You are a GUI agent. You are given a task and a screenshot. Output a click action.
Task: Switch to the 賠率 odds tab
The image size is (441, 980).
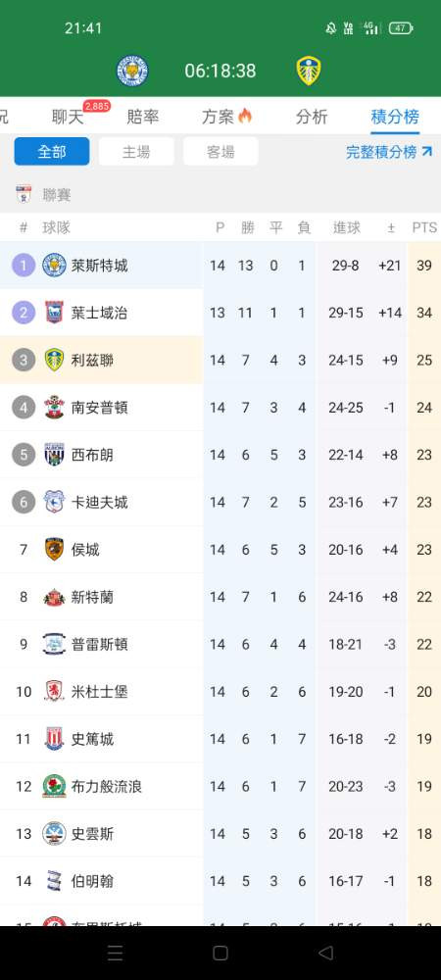[x=143, y=117]
